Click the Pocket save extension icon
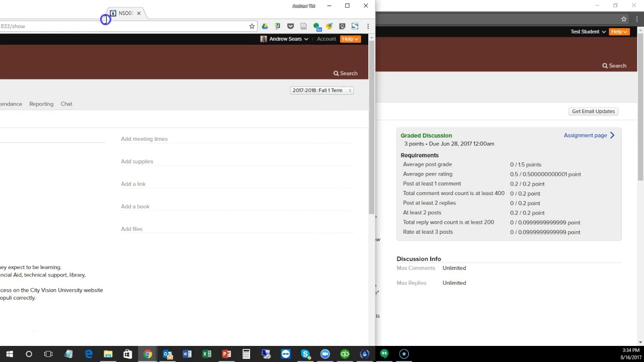644x362 pixels. coord(290,26)
